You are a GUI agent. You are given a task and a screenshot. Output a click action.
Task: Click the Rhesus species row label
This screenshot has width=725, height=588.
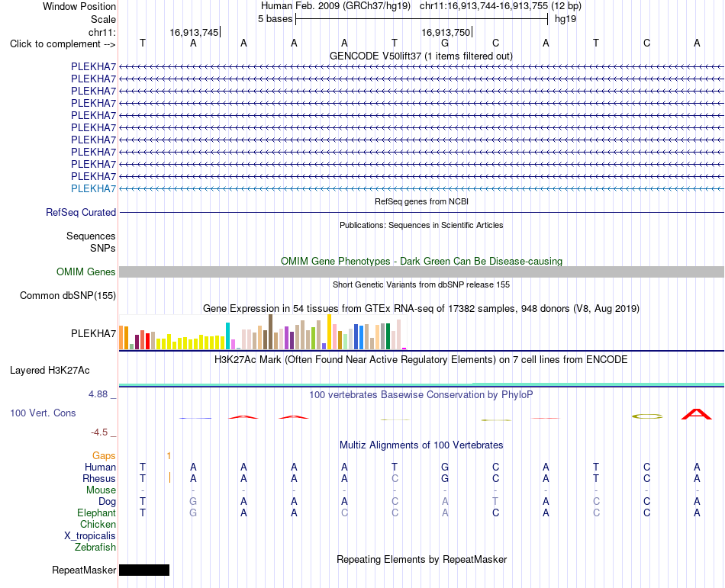[99, 479]
